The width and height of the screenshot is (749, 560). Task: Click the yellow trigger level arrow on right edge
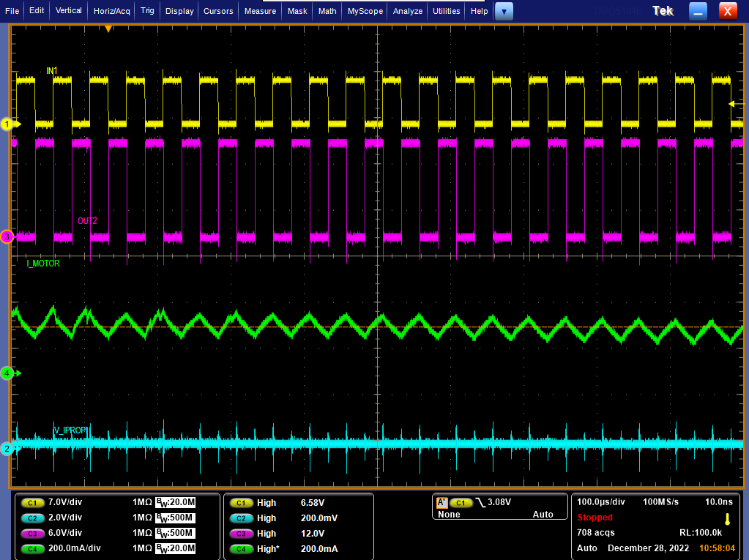tap(731, 105)
